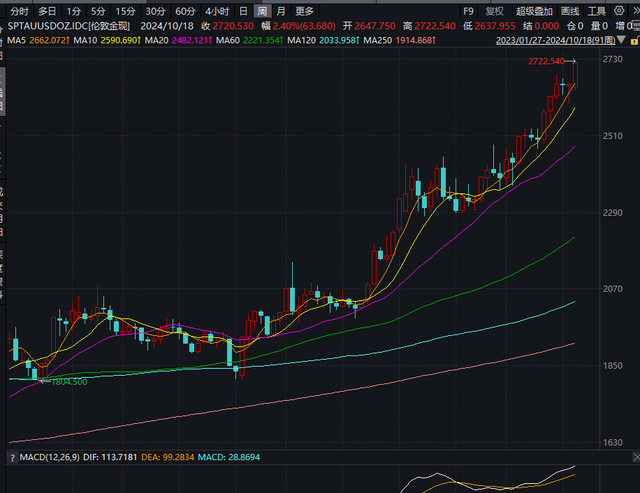Switch to 分时 intraday view
The height and width of the screenshot is (493, 640).
click(x=19, y=11)
